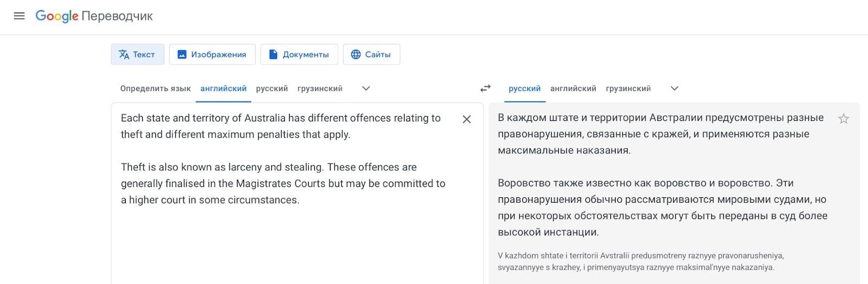Save translation with the star icon
This screenshot has width=868, height=284.
pos(843,119)
